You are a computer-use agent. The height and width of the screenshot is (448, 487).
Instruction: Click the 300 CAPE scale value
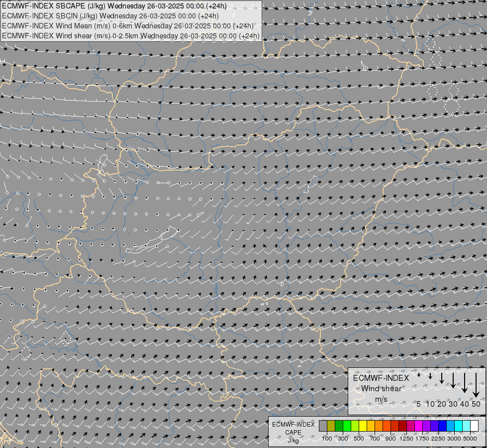343,439
